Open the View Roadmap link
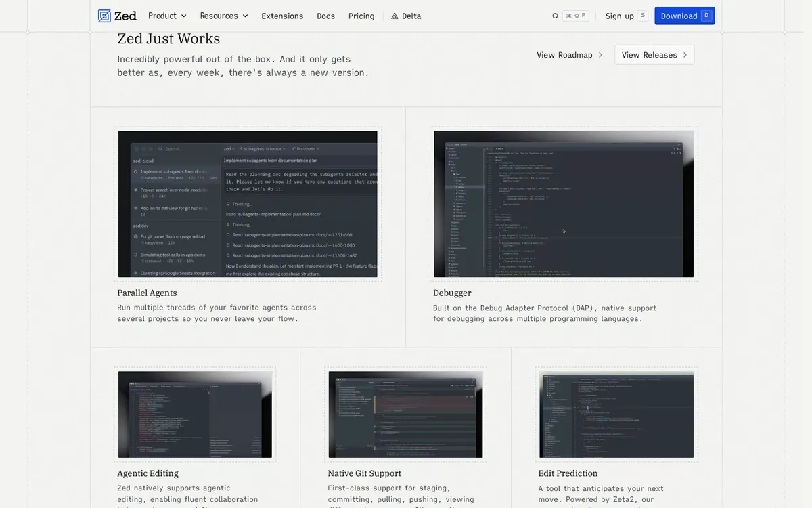 [x=570, y=55]
